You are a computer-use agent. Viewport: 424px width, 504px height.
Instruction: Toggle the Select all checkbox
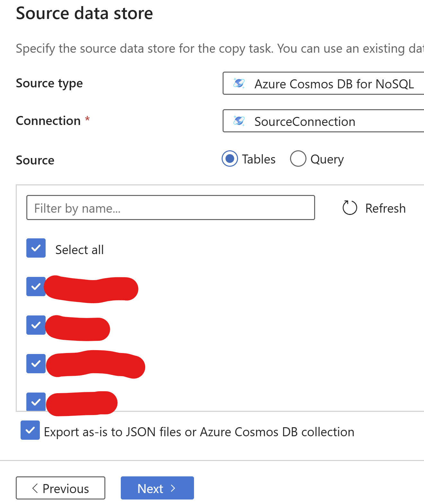36,248
